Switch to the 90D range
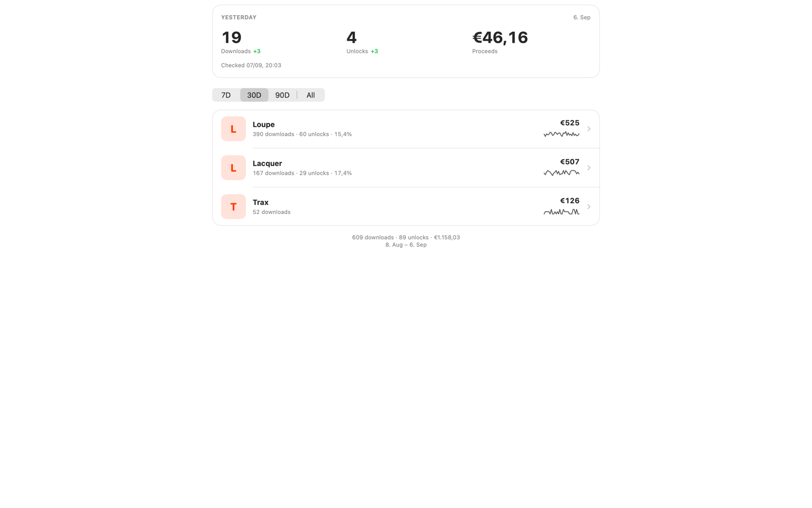Image resolution: width=812 pixels, height=508 pixels. pyautogui.click(x=282, y=95)
